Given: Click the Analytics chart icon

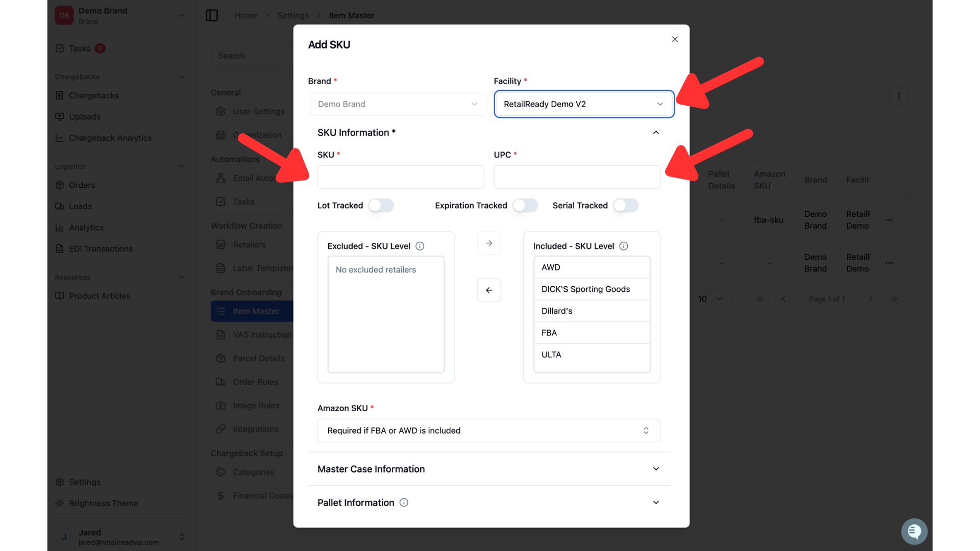Looking at the screenshot, I should (x=60, y=228).
